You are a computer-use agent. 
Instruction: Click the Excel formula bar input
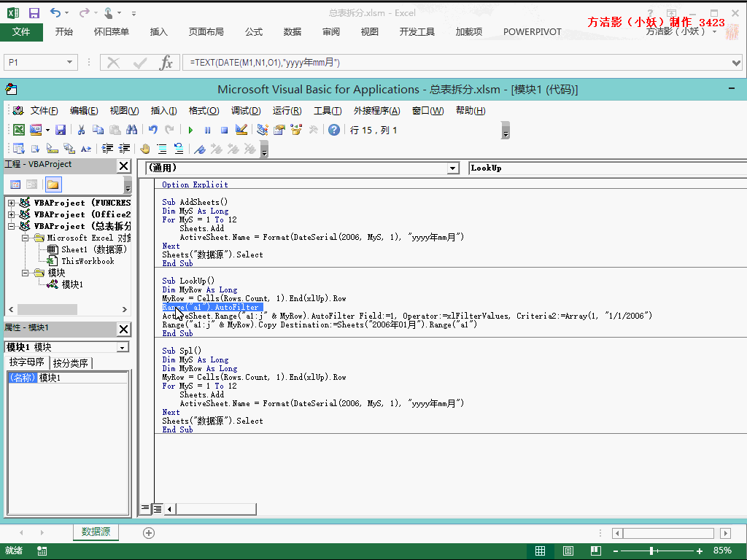click(457, 63)
